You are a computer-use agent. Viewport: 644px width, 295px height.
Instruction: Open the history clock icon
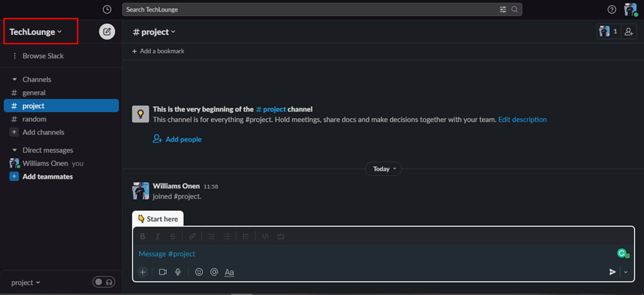pyautogui.click(x=107, y=10)
